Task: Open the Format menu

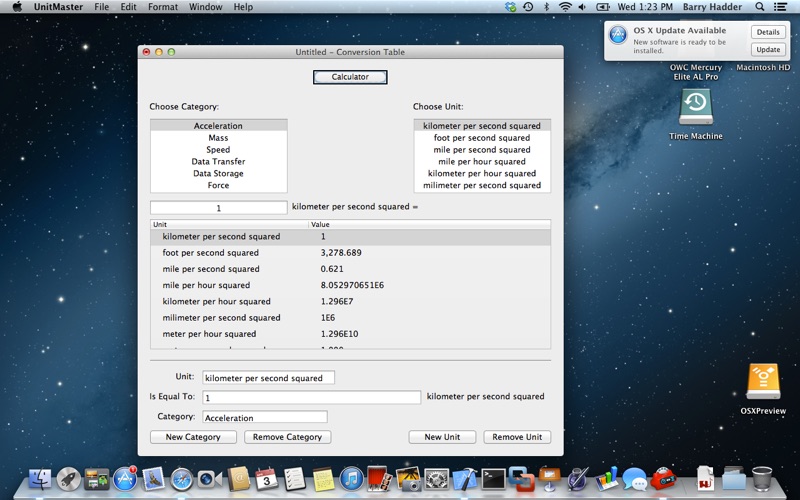Action: coord(163,7)
